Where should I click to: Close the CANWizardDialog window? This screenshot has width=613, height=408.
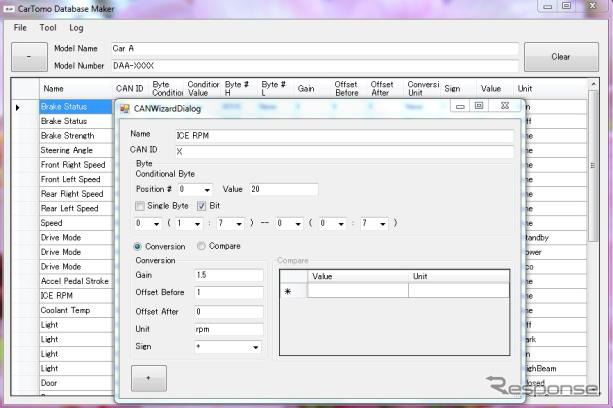pyautogui.click(x=505, y=106)
